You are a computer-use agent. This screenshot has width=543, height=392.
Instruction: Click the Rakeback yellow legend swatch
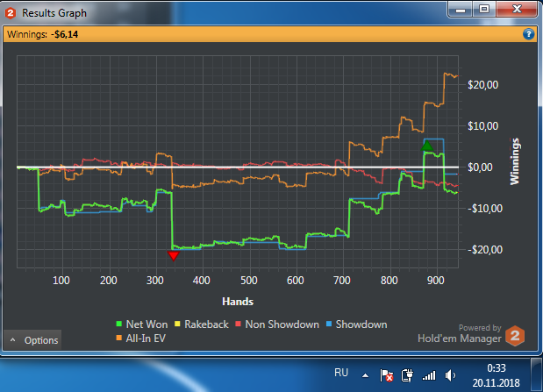[177, 324]
